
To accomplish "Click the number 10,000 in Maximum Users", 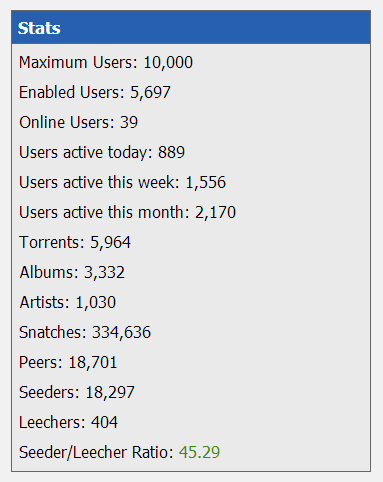I will click(168, 63).
